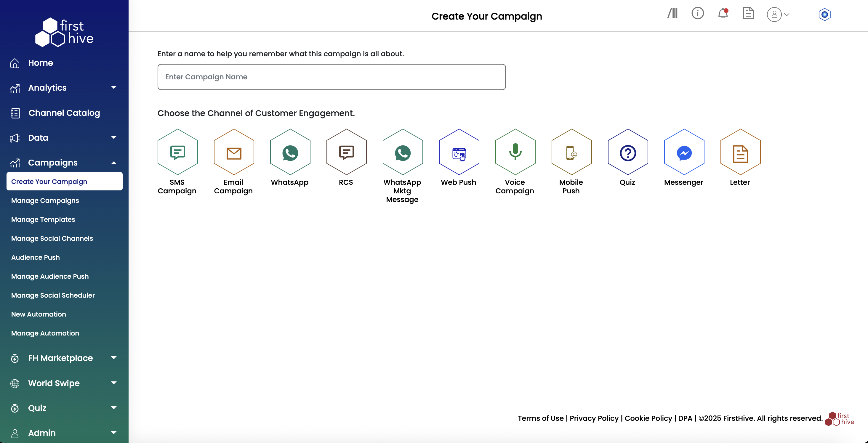Expand the Data menu arrow
This screenshot has width=868, height=443.
pyautogui.click(x=114, y=137)
